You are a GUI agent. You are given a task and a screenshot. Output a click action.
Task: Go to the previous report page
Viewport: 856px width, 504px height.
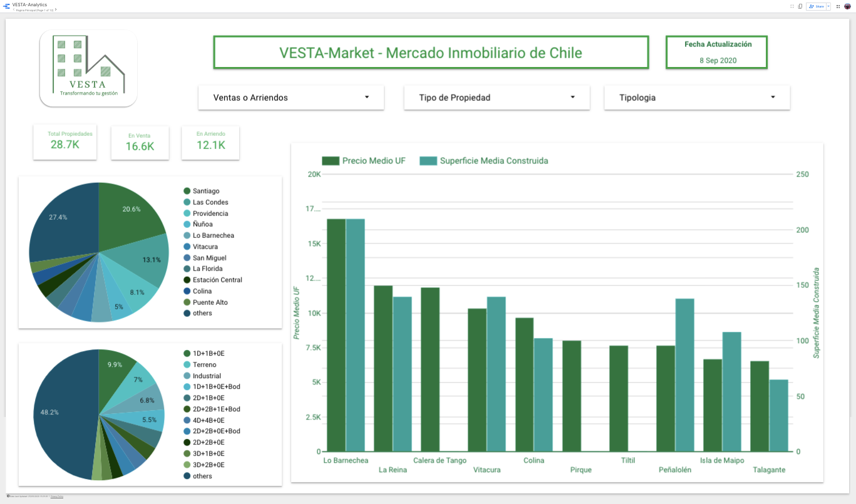point(14,9)
